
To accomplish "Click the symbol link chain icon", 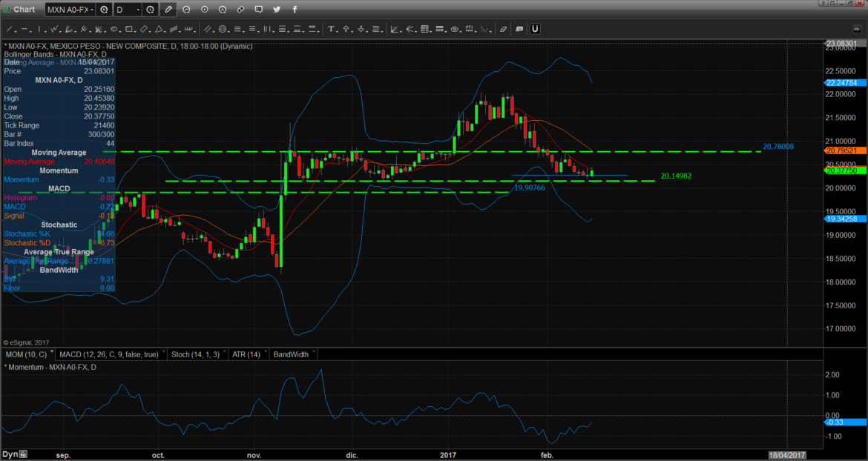I will 241,10.
